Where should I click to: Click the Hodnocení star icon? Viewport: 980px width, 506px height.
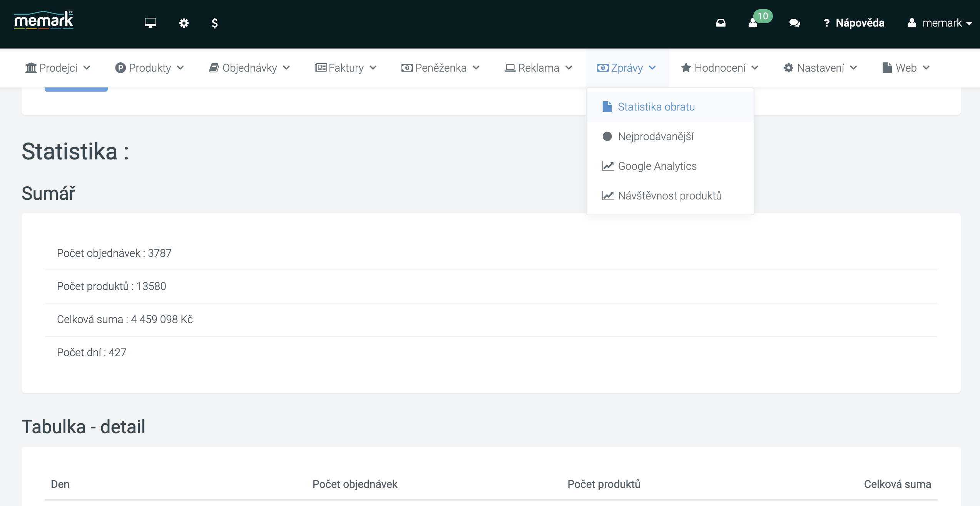(686, 68)
